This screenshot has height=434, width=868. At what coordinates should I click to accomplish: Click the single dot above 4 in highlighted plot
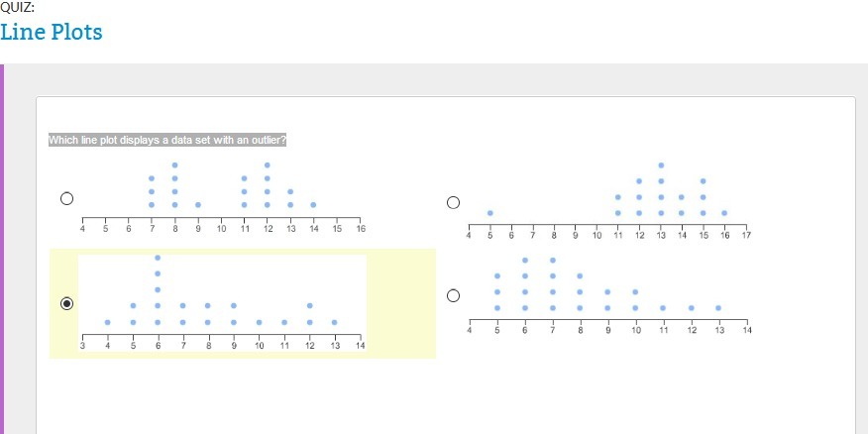[107, 322]
